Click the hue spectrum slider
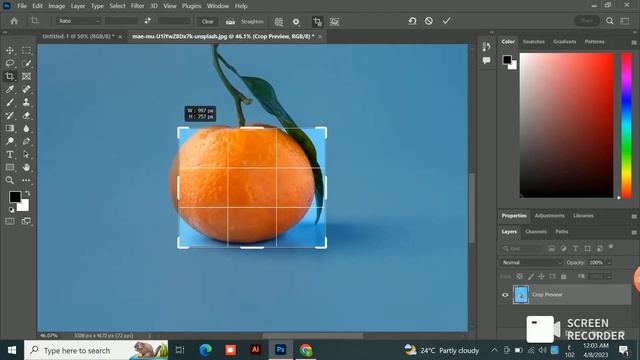This screenshot has width=640, height=360. pos(627,125)
